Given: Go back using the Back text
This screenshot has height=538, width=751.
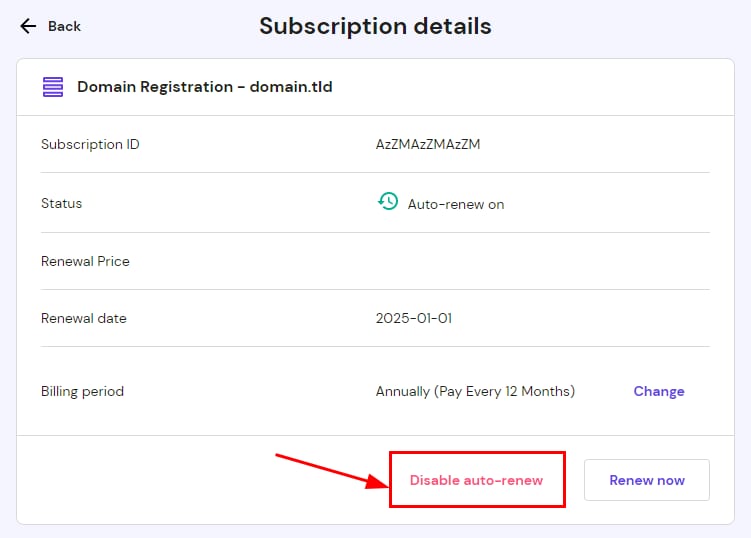Looking at the screenshot, I should [x=64, y=26].
